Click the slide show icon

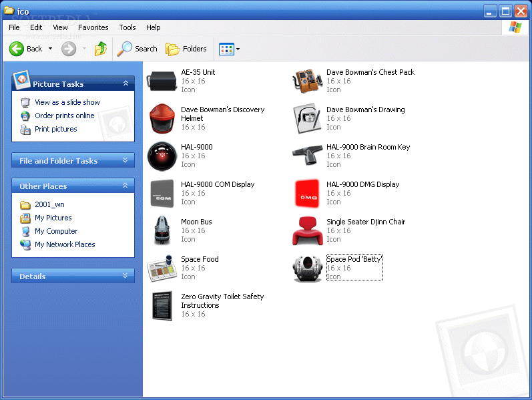point(25,102)
